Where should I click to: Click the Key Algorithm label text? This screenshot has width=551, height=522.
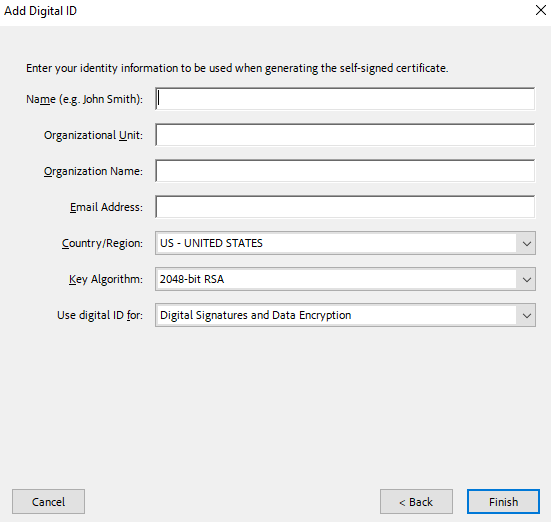(106, 279)
